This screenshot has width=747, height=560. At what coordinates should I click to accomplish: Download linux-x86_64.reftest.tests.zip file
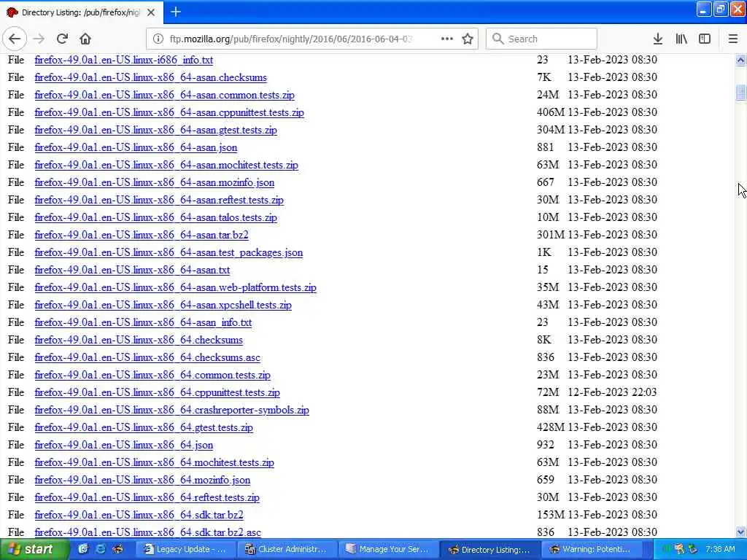[x=147, y=497]
